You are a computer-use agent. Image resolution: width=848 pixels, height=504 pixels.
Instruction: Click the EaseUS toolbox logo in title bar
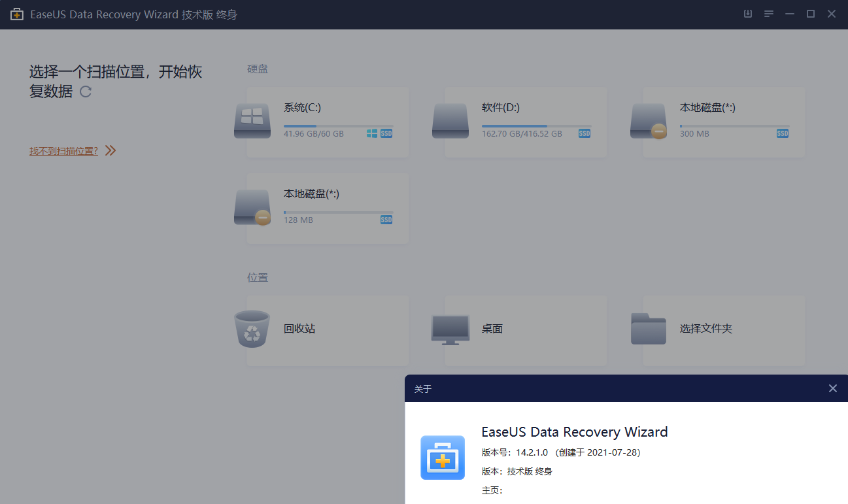[17, 14]
